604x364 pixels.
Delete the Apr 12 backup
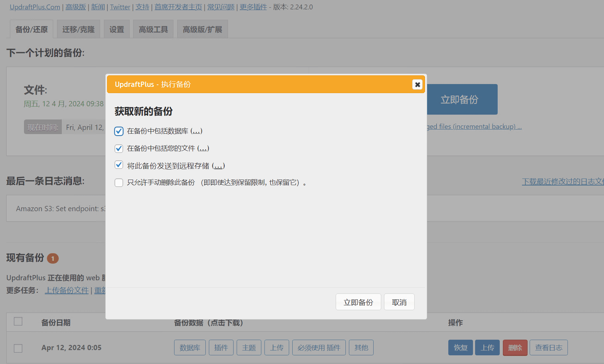(515, 347)
